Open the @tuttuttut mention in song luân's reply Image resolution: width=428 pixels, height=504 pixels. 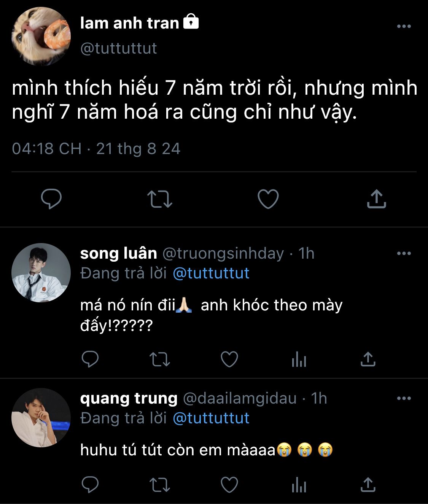coord(211,273)
